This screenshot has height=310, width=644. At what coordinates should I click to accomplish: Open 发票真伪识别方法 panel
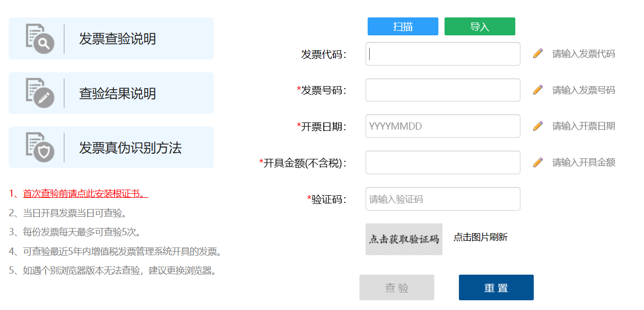pos(111,147)
